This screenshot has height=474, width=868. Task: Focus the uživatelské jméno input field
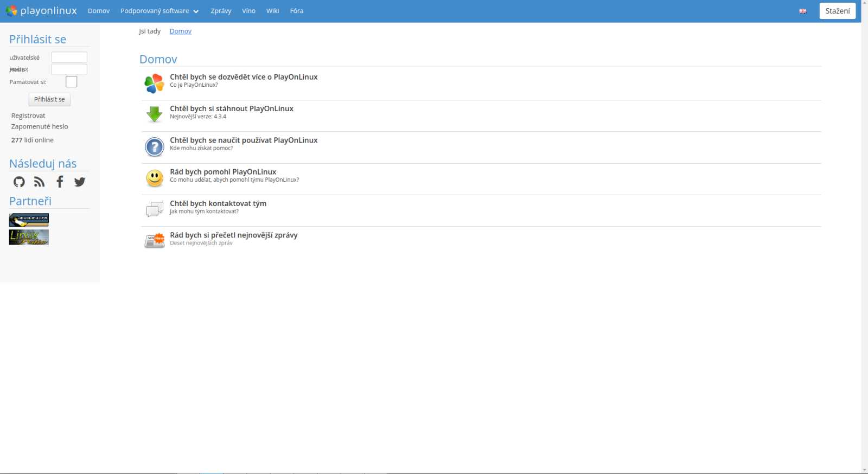click(x=69, y=57)
